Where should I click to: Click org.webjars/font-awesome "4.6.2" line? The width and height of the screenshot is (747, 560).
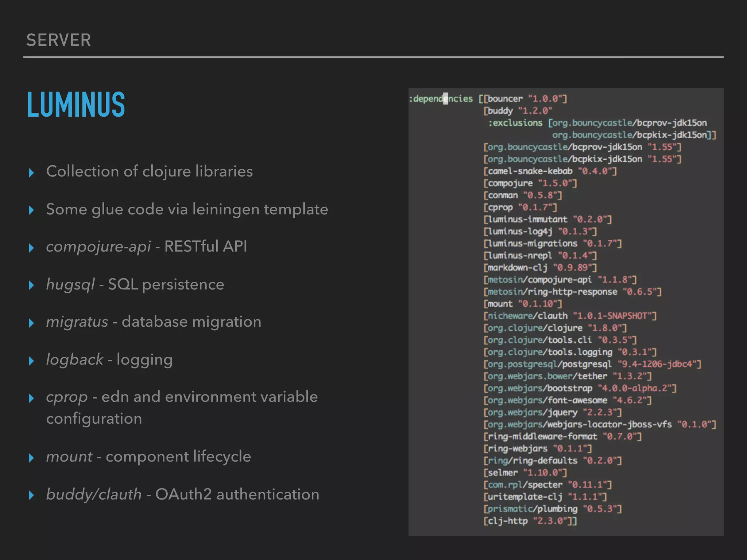(x=568, y=400)
